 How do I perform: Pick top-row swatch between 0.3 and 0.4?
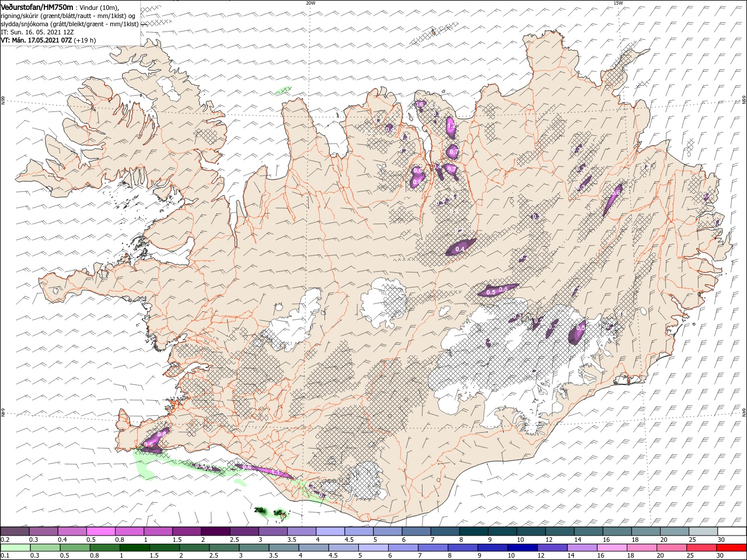coord(43,531)
